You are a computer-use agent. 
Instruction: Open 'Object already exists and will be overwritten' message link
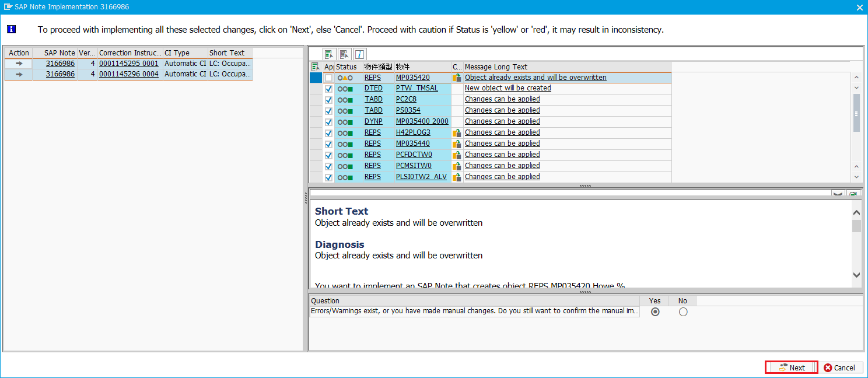(x=535, y=78)
